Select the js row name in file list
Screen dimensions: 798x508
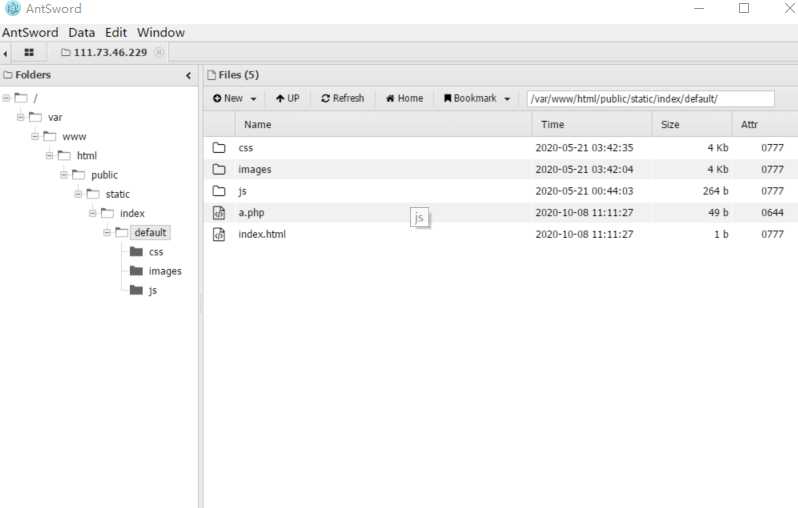pyautogui.click(x=243, y=191)
